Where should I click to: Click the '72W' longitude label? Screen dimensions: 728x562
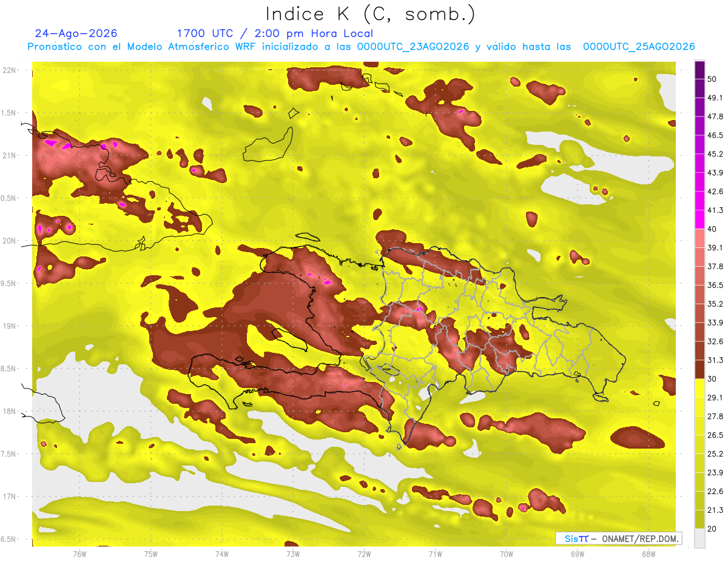coord(364,554)
